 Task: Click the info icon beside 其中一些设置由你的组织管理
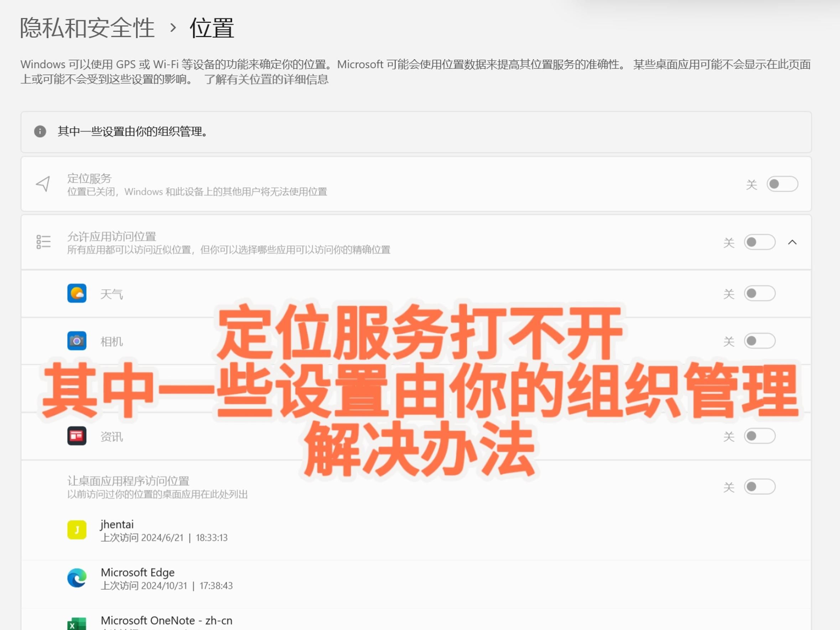click(x=40, y=131)
